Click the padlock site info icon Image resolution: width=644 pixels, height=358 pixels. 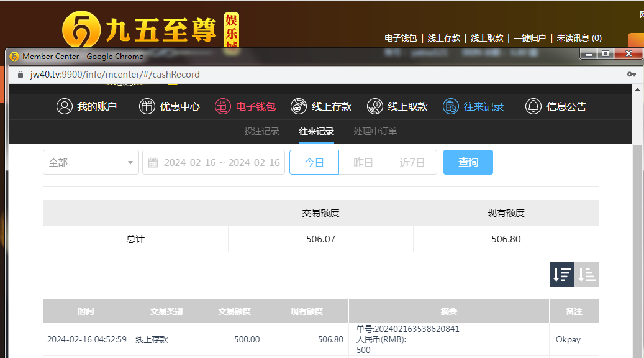[20, 75]
